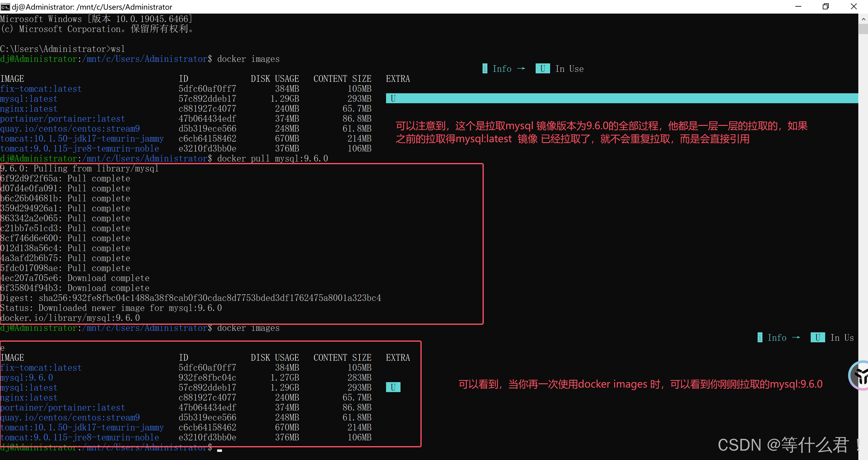This screenshot has height=460, width=868.
Task: Click the docker pull mysql:9.6.0 command
Action: 272,158
